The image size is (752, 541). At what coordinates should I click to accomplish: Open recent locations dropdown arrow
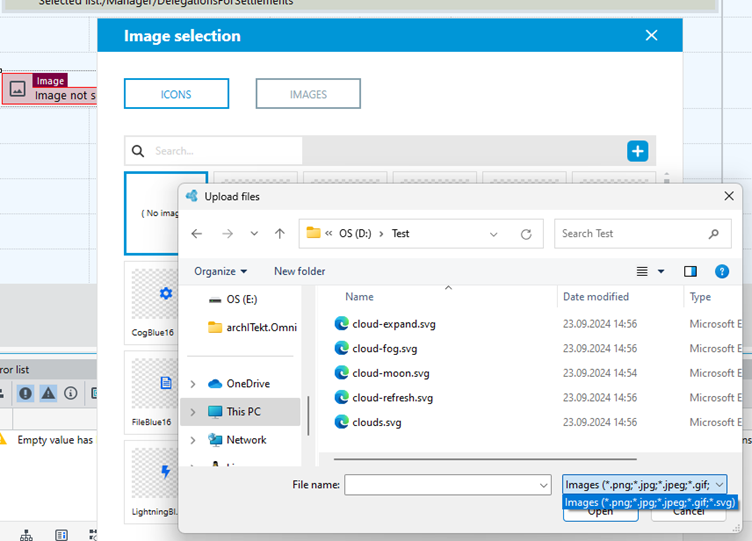[254, 234]
